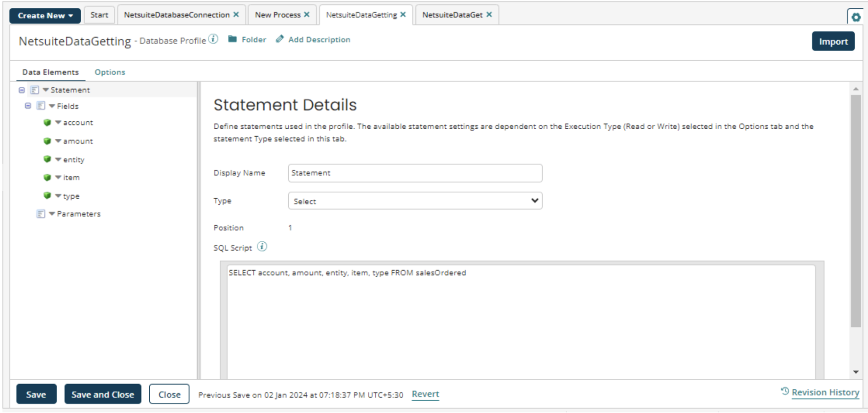
Task: Open the Fields node dropdown arrow
Action: point(52,106)
